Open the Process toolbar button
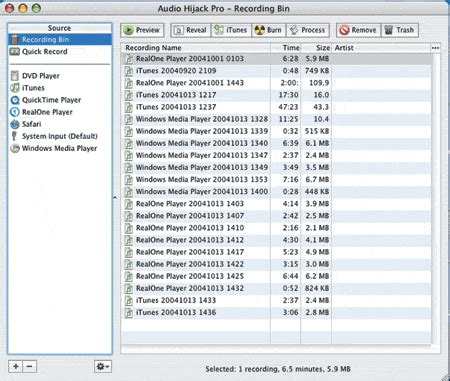The image size is (450, 381). pos(308,30)
